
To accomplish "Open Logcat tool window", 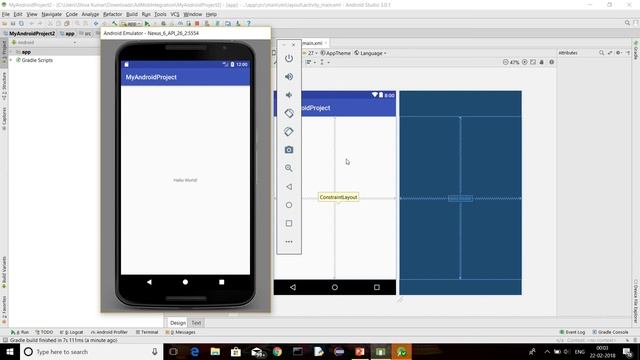I will 72,332.
